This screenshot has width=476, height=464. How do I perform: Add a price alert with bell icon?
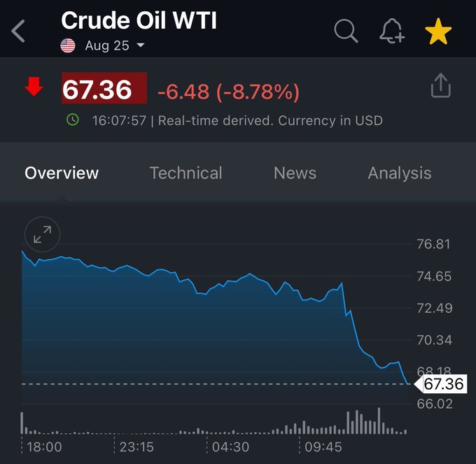pos(392,31)
